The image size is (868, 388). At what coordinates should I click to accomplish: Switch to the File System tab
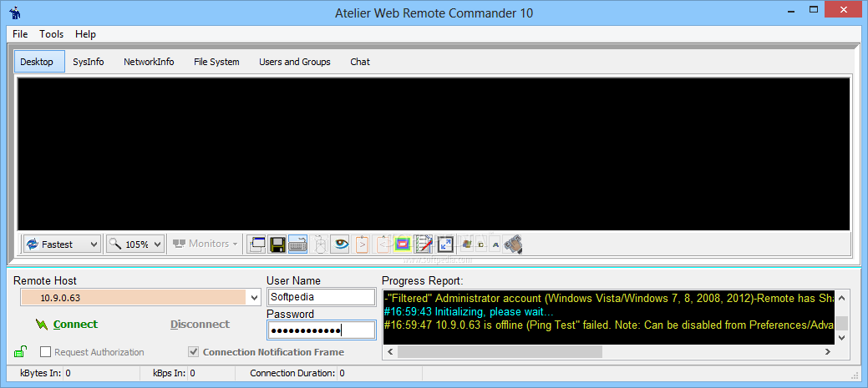[216, 62]
